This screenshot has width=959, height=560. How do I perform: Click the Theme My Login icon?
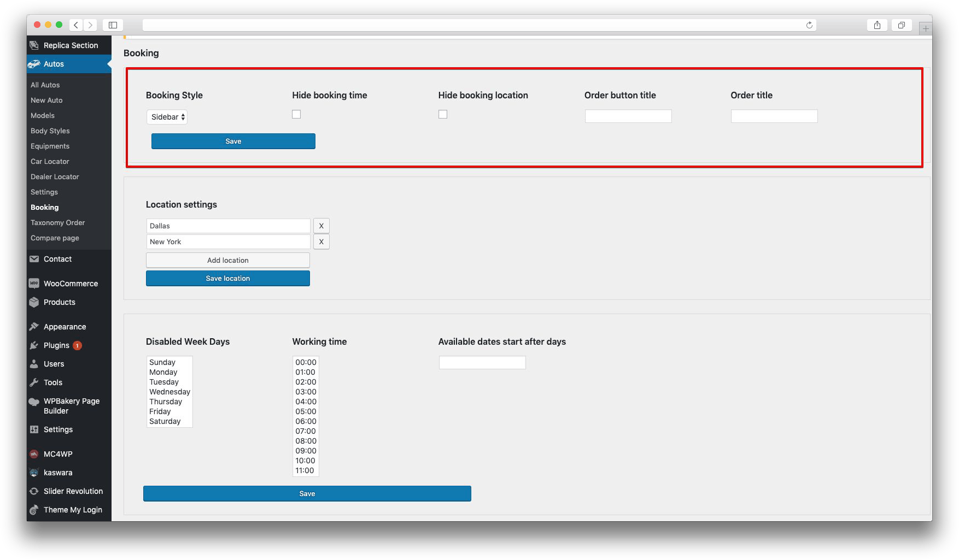coord(34,510)
